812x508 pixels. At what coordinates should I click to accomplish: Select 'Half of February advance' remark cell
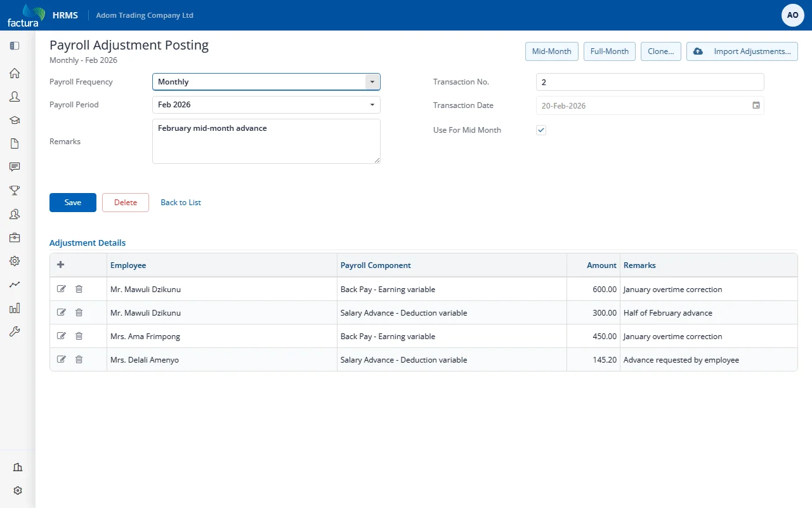coord(709,312)
